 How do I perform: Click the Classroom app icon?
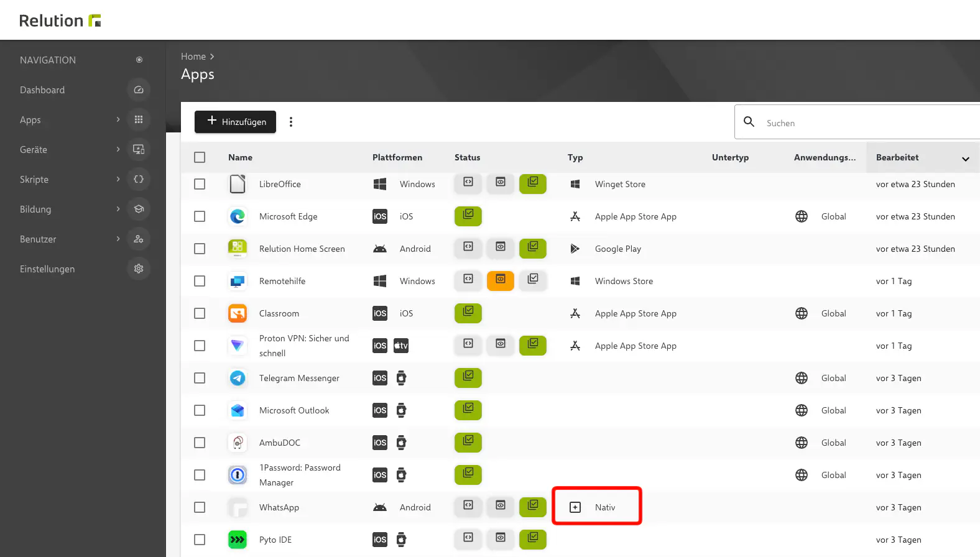pos(238,313)
